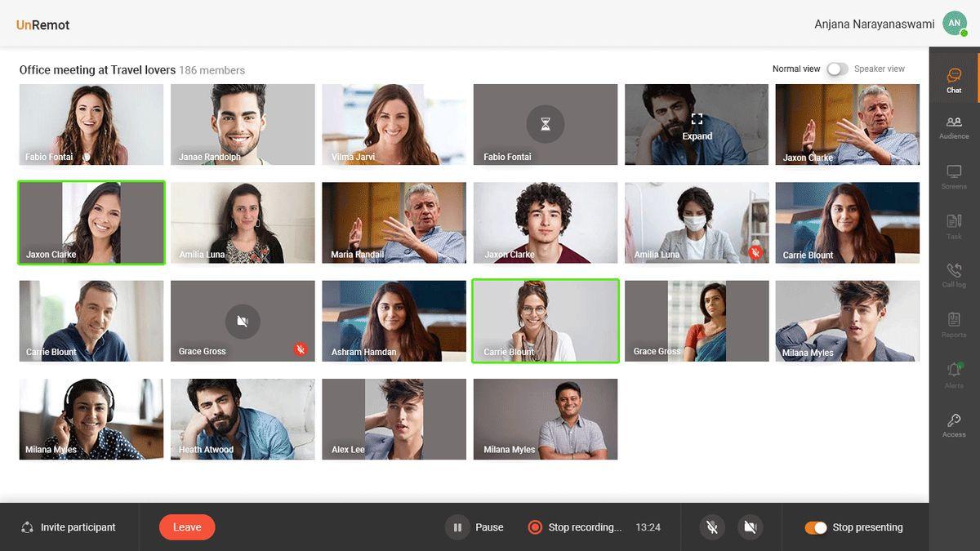Click the UnRemot logo
Viewport: 980px width, 551px height.
click(x=42, y=24)
